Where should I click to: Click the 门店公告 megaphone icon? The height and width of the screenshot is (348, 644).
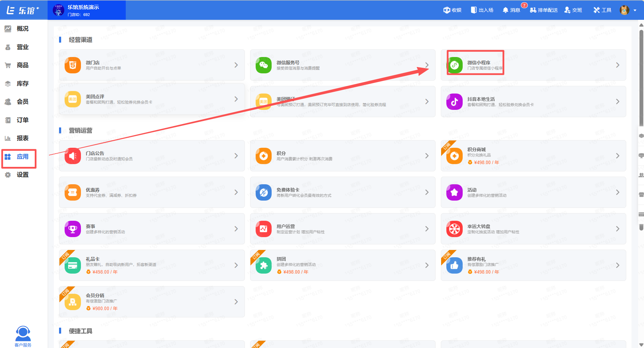73,156
